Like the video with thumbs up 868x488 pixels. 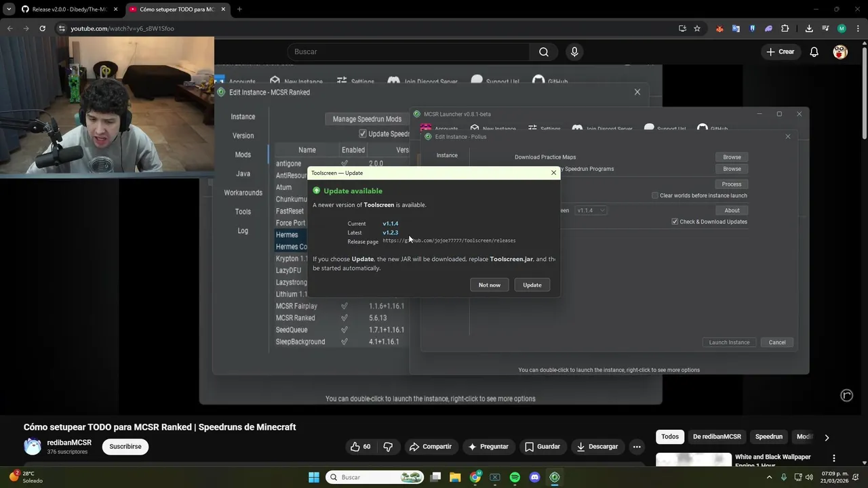click(x=360, y=447)
